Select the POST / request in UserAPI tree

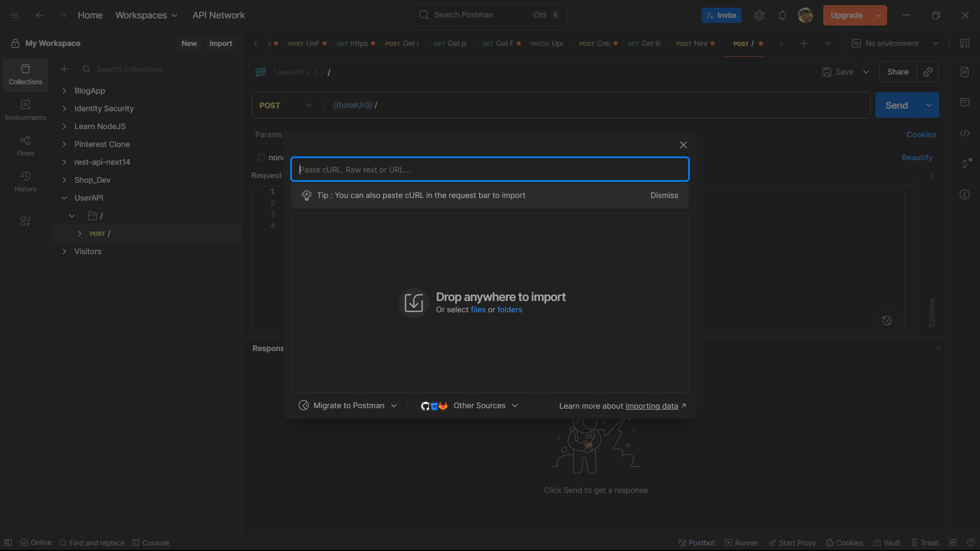[x=146, y=233]
